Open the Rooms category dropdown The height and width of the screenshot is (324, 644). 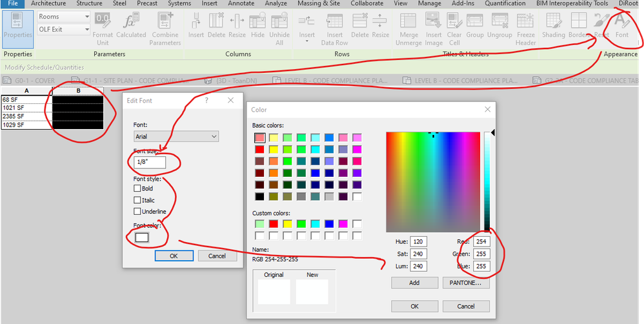[x=64, y=17]
